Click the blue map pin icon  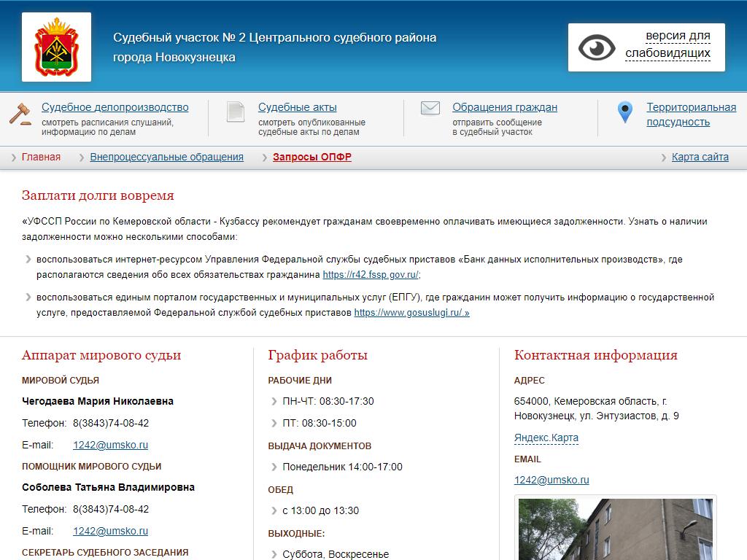coord(624,112)
